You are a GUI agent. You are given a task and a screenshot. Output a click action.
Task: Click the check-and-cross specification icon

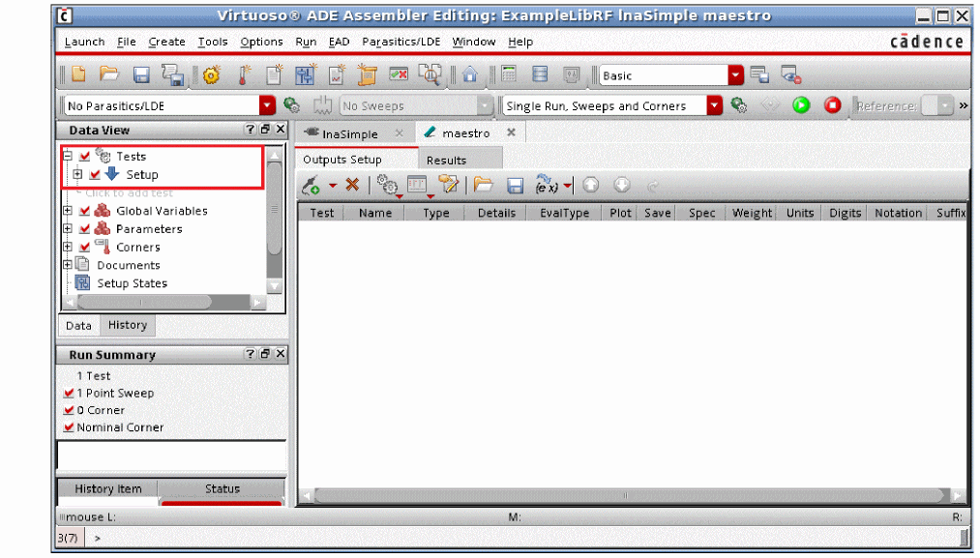coord(399,74)
